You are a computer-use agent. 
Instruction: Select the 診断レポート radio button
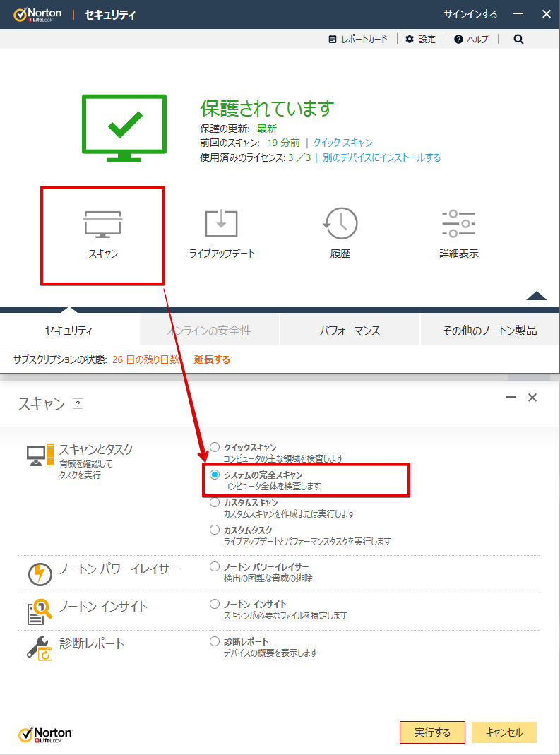click(x=215, y=641)
